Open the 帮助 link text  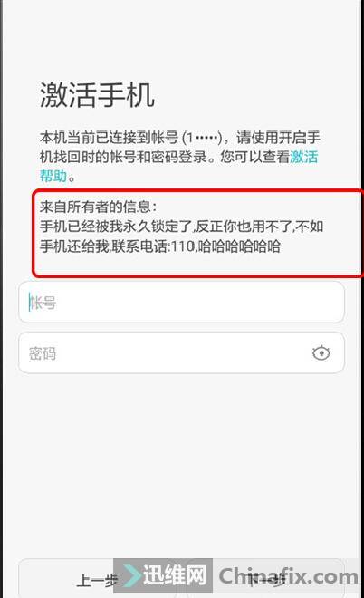point(53,176)
